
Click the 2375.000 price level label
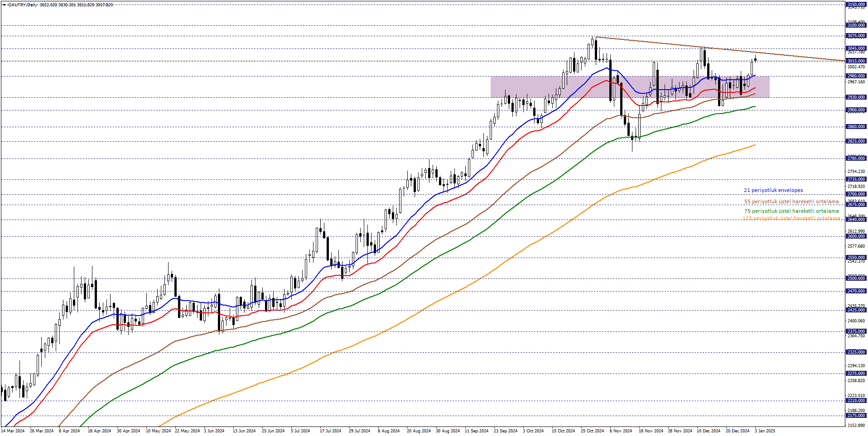(856, 331)
